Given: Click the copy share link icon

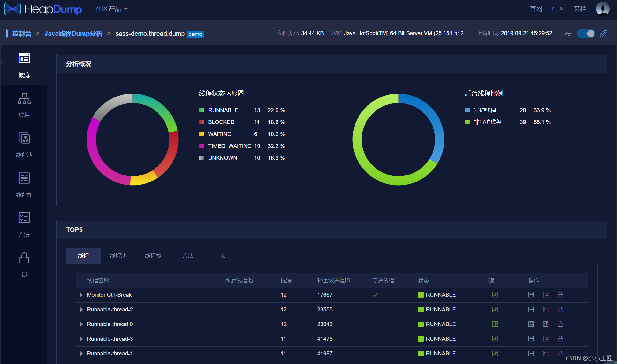Looking at the screenshot, I should (x=603, y=33).
